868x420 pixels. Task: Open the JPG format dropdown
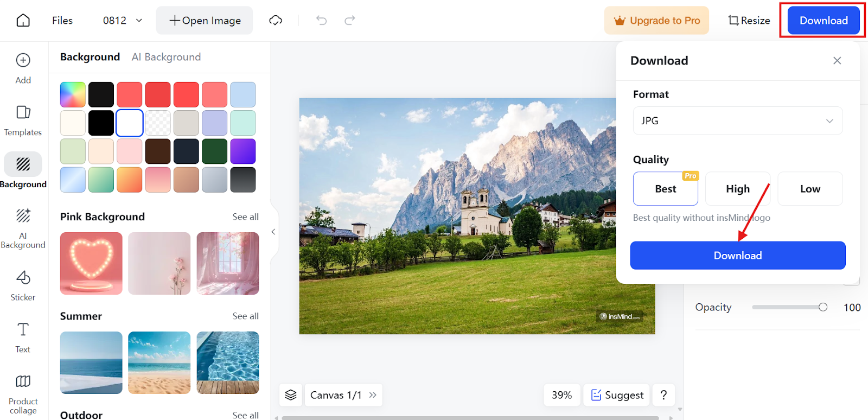click(738, 120)
